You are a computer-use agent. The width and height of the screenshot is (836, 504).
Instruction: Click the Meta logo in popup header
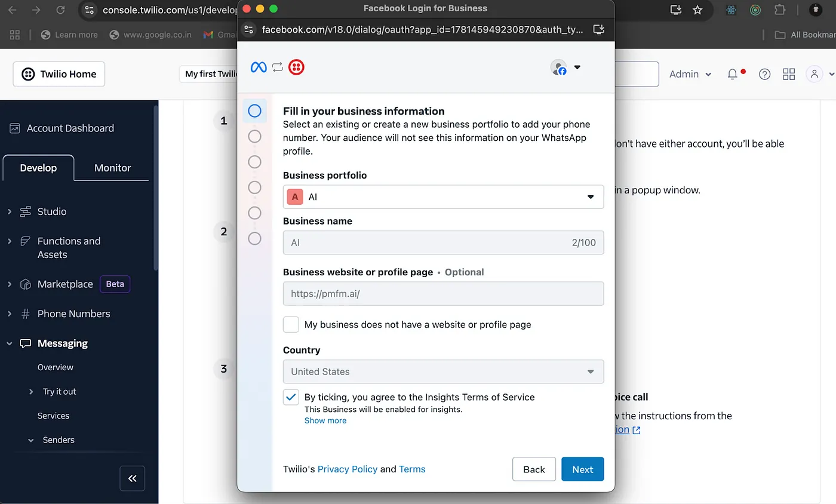coord(259,67)
